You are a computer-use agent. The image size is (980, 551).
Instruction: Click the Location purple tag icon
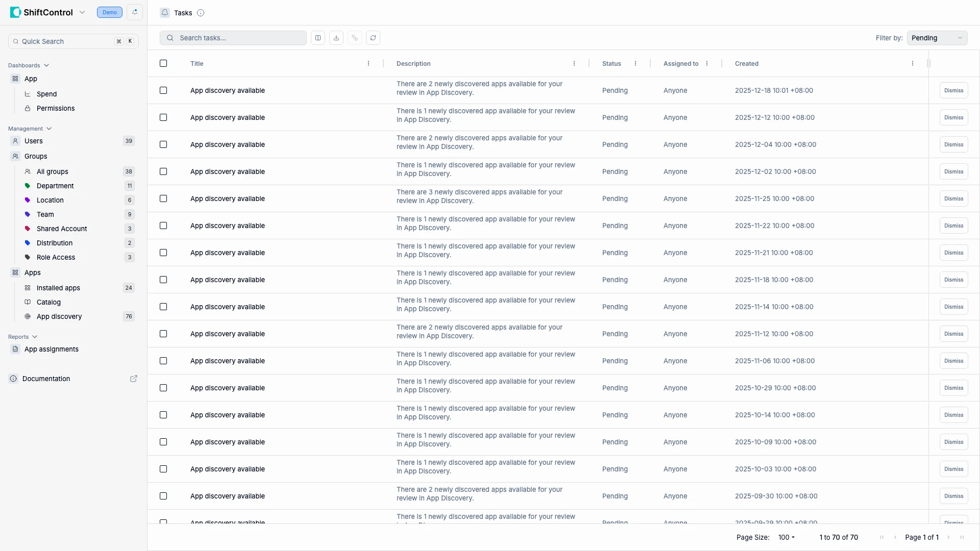[x=28, y=200]
